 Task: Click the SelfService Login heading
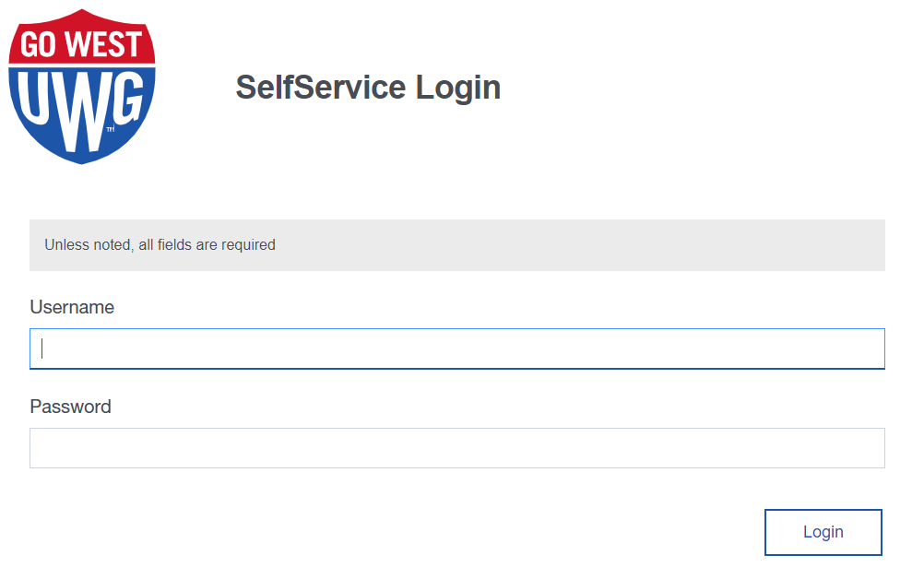pyautogui.click(x=369, y=88)
